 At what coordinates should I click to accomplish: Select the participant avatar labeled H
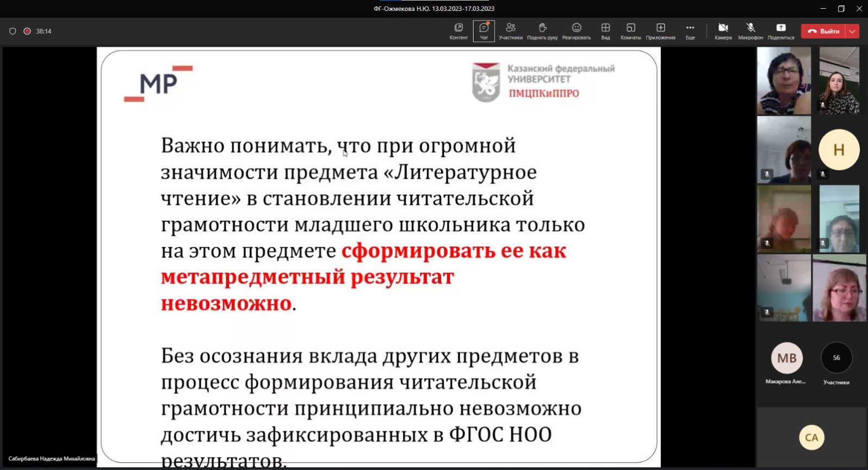click(x=839, y=150)
